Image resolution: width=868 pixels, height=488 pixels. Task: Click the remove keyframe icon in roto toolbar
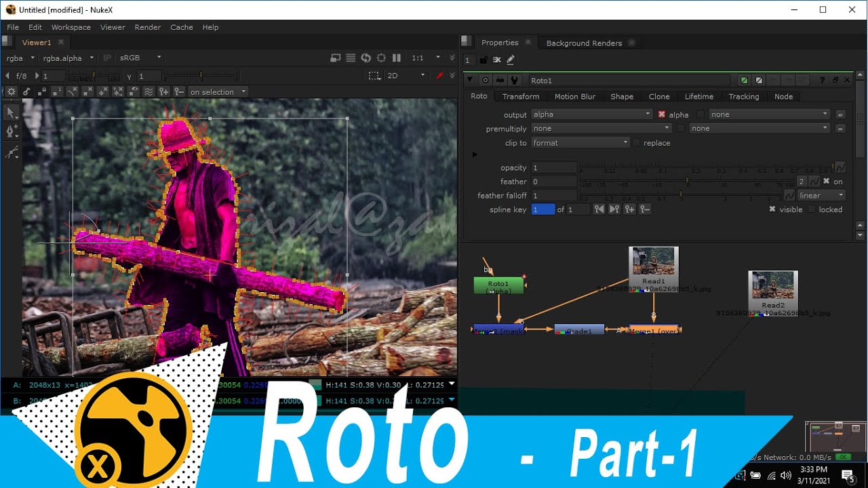click(178, 91)
